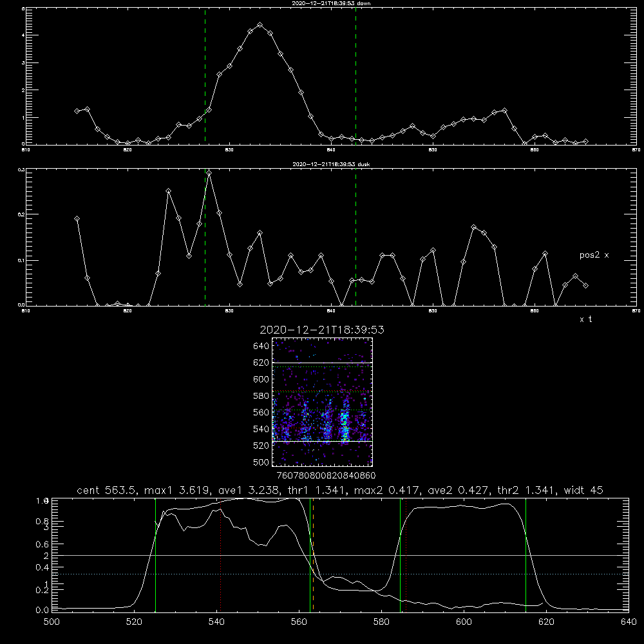This screenshot has width=644, height=644.
Task: Click the '600' y-axis label on spectrogram
Action: point(261,379)
